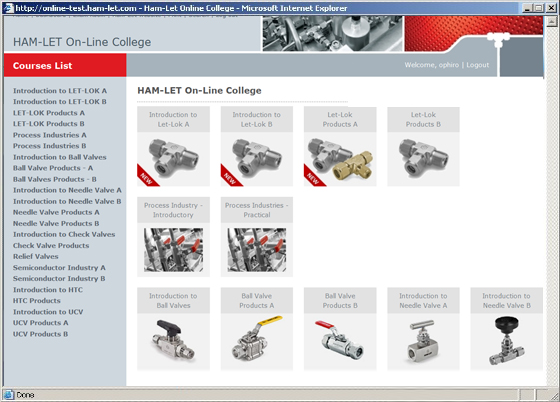Viewport: 560px width, 402px height.
Task: Click the black-handled Introduction to Ball Valves image
Action: tap(173, 342)
